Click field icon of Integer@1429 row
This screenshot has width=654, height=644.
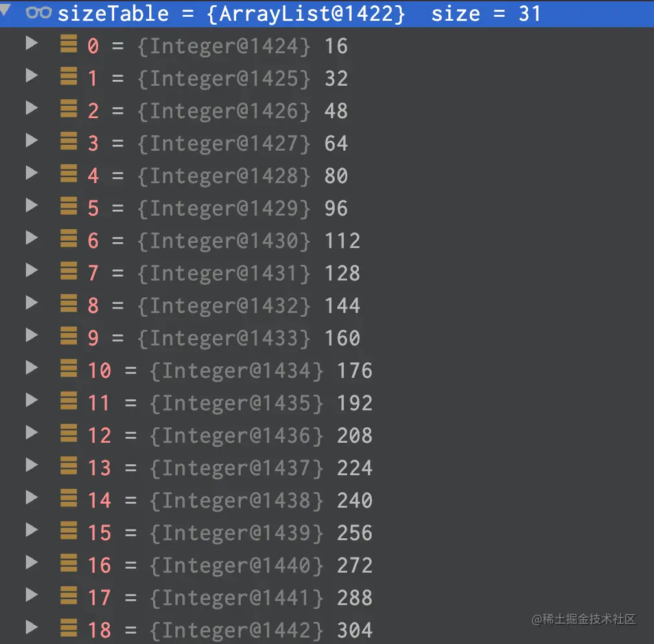click(69, 206)
